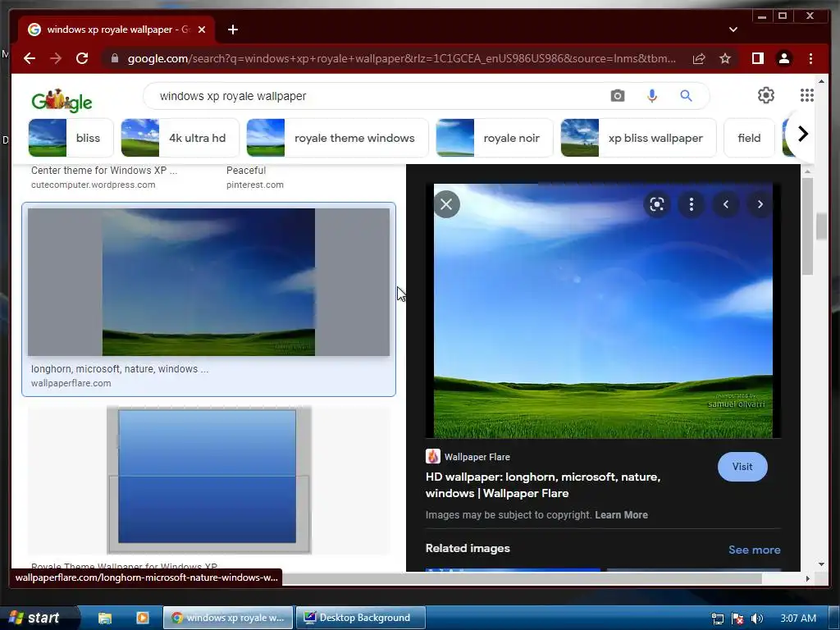Reload the current page
The height and width of the screenshot is (630, 840).
pyautogui.click(x=82, y=58)
